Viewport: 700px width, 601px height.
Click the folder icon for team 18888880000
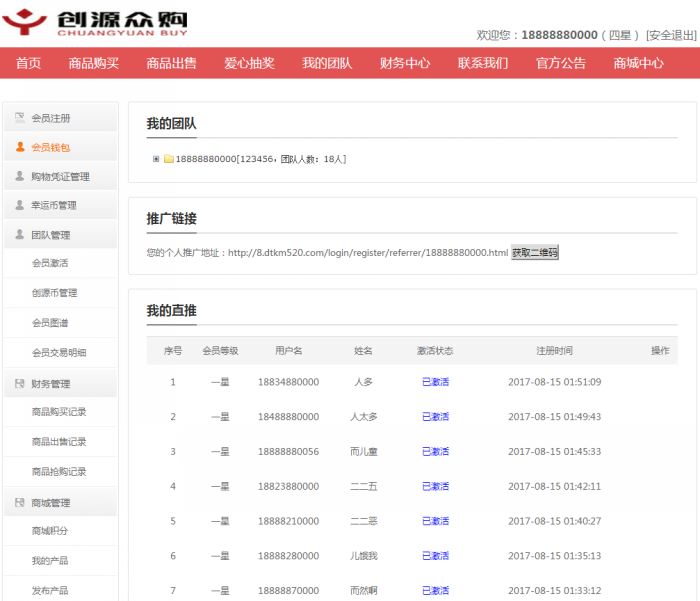(169, 159)
